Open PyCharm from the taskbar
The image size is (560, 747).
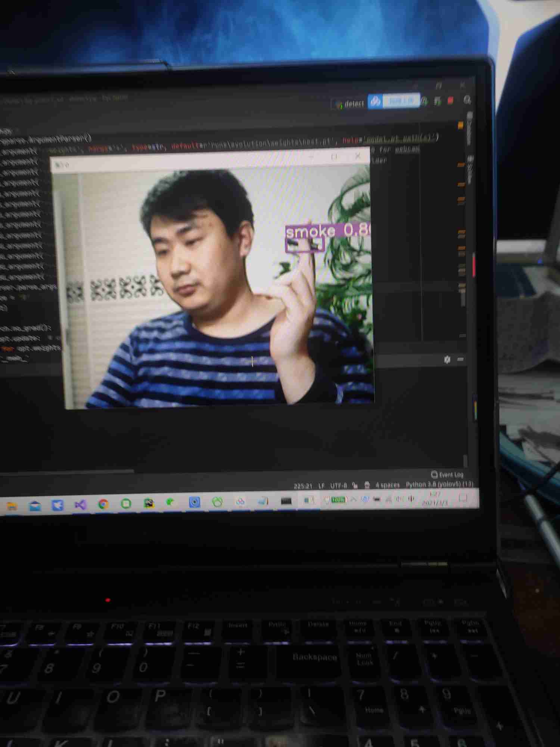(149, 503)
